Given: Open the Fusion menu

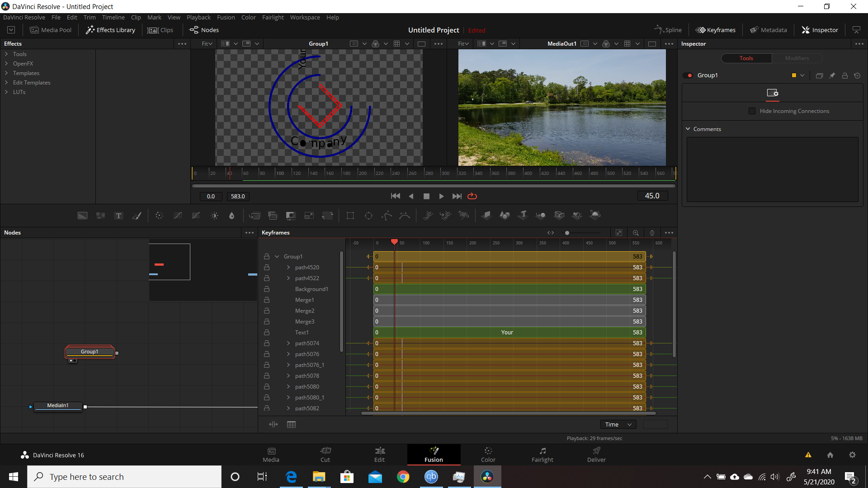Looking at the screenshot, I should click(x=226, y=18).
